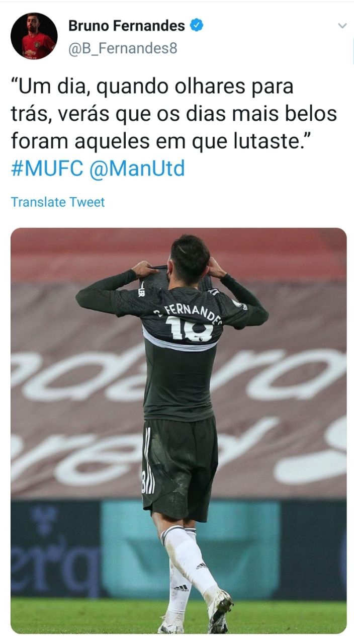Click the first line of the quote

pyautogui.click(x=152, y=87)
